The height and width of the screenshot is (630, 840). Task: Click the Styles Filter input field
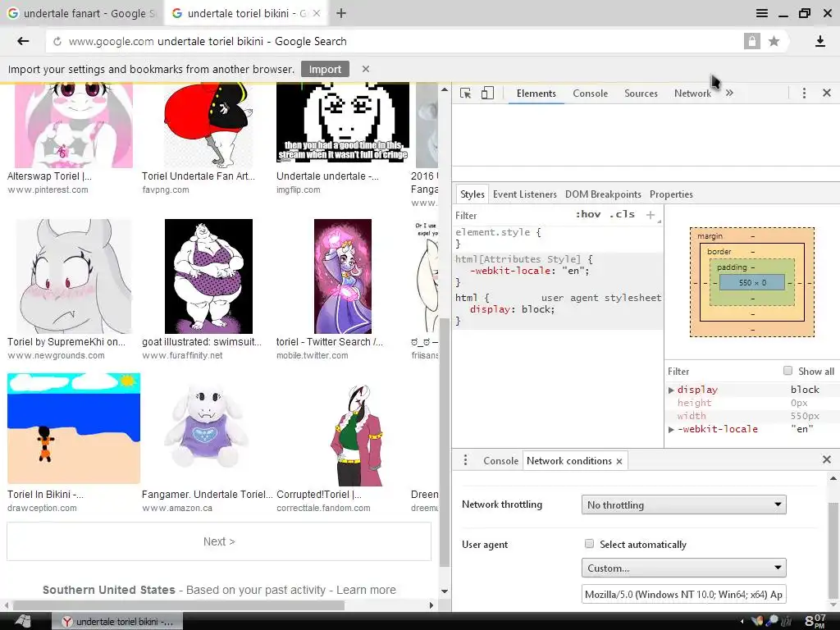(x=512, y=216)
